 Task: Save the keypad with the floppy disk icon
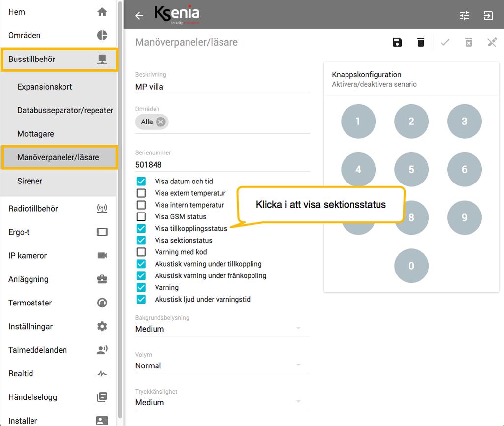397,42
